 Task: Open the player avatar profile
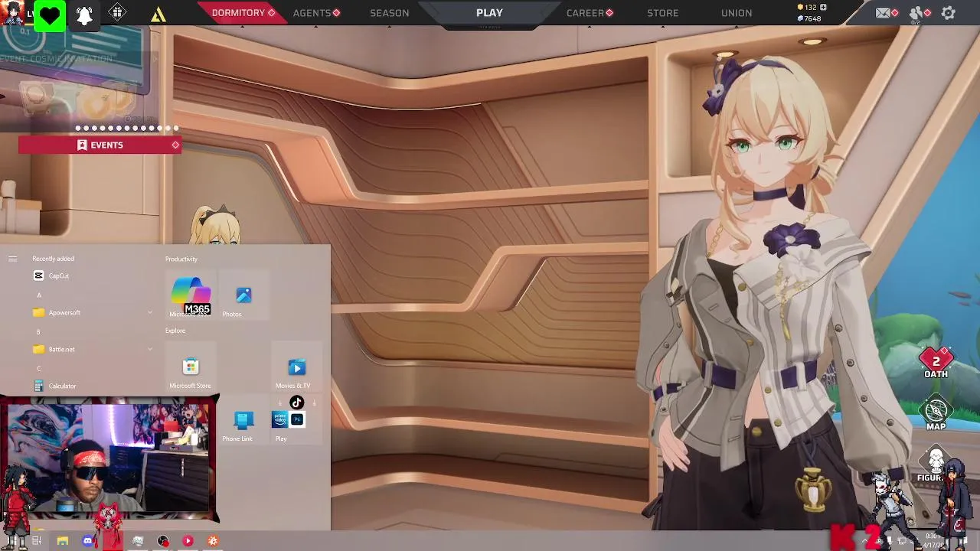coord(13,13)
